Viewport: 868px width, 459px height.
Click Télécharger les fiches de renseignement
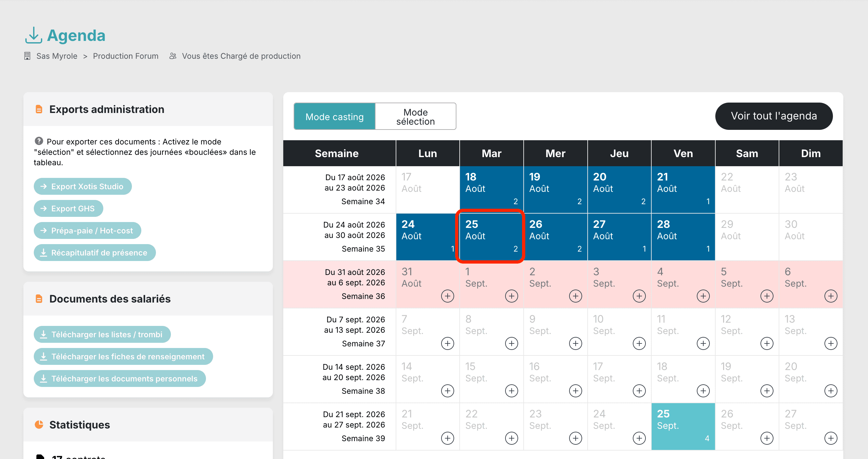[123, 356]
